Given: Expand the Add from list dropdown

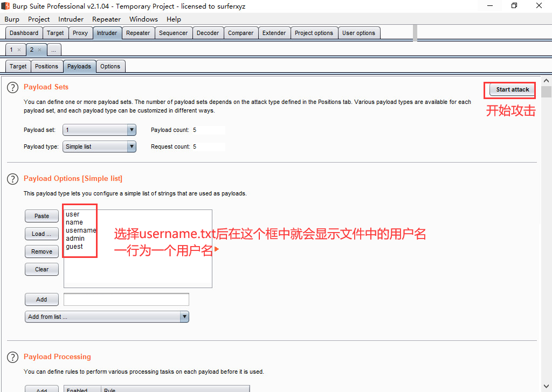Looking at the screenshot, I should (107, 317).
